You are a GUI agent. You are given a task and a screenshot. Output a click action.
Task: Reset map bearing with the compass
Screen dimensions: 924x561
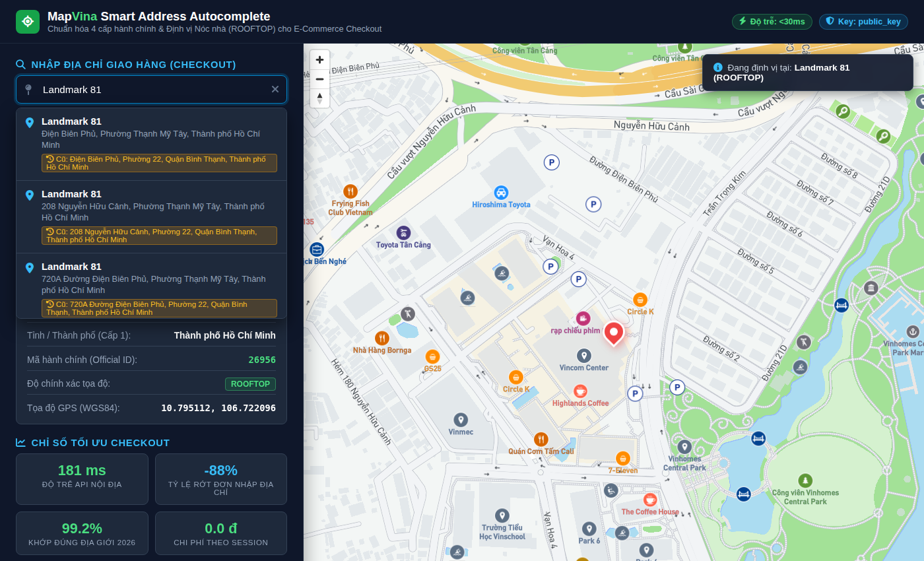[x=319, y=98]
